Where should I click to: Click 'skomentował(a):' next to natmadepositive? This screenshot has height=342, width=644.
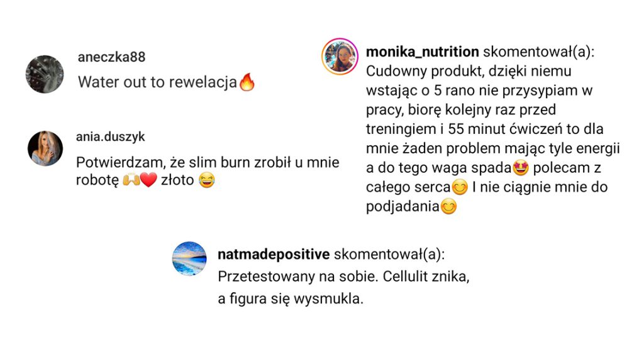pos(389,255)
